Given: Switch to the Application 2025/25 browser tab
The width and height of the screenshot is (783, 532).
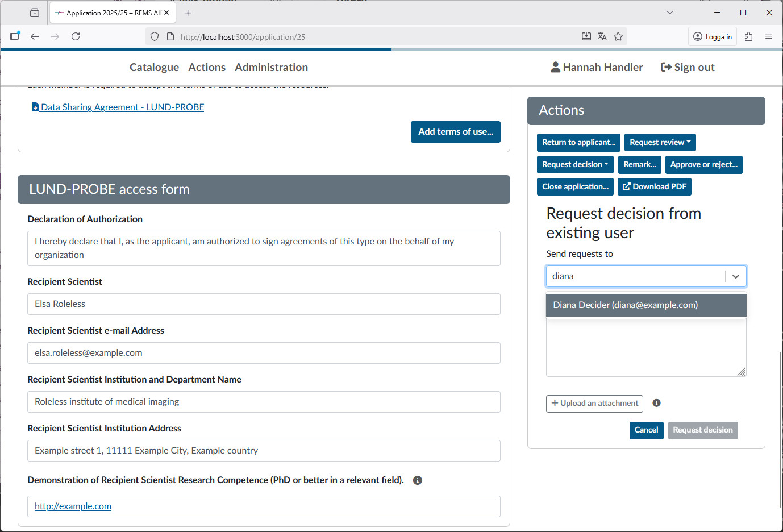Looking at the screenshot, I should 108,12.
